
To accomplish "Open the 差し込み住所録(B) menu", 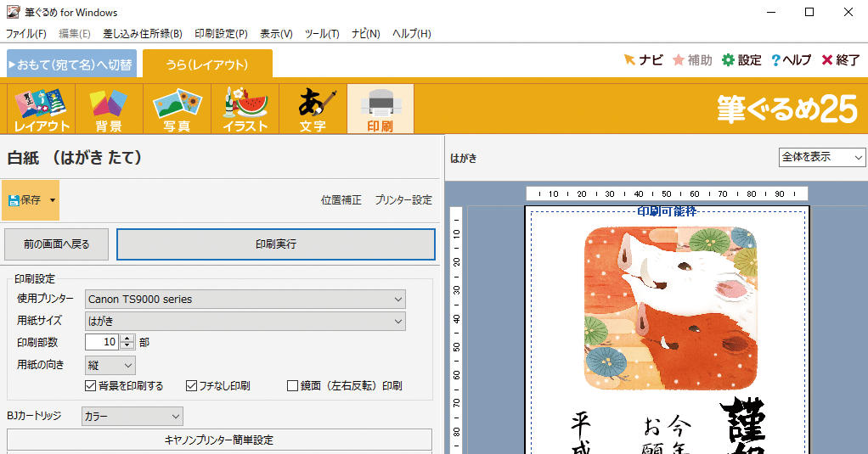I will tap(143, 34).
